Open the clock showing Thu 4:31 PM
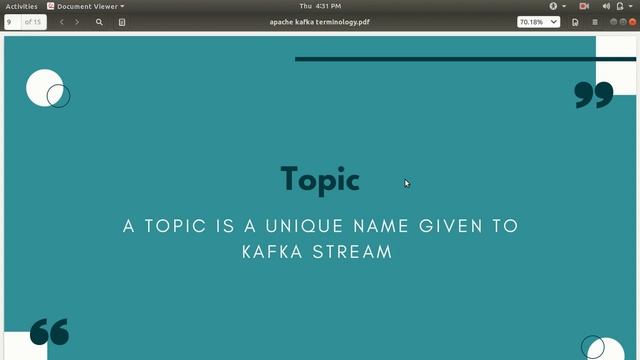The image size is (640, 360). pos(320,6)
